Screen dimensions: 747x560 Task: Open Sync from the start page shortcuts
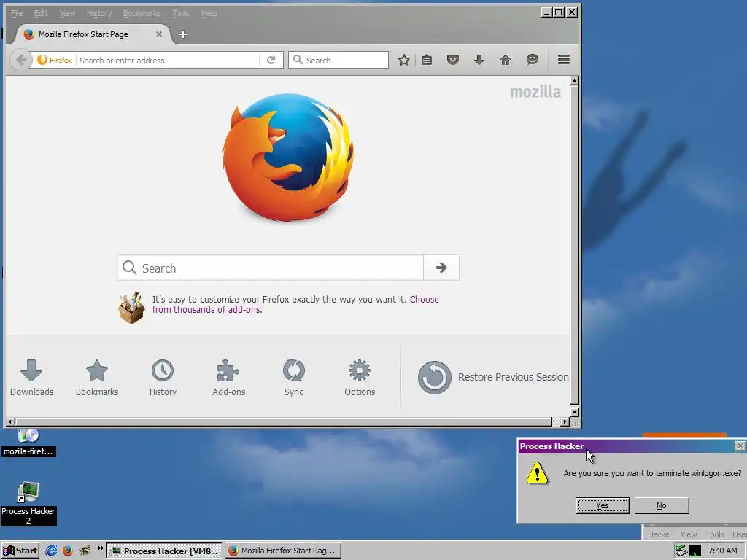(294, 378)
